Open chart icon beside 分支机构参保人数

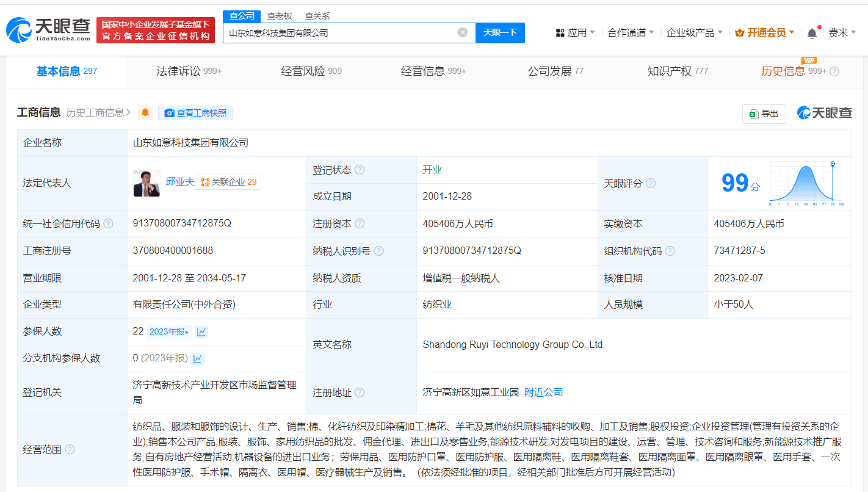pos(197,358)
